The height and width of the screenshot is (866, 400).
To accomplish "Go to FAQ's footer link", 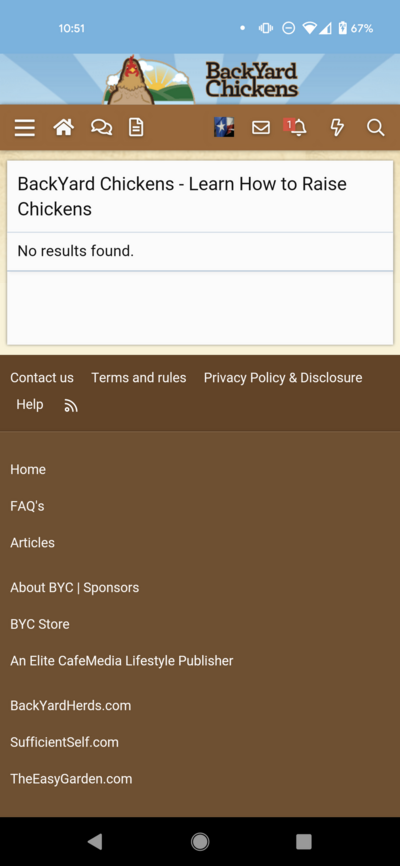I will [x=27, y=506].
